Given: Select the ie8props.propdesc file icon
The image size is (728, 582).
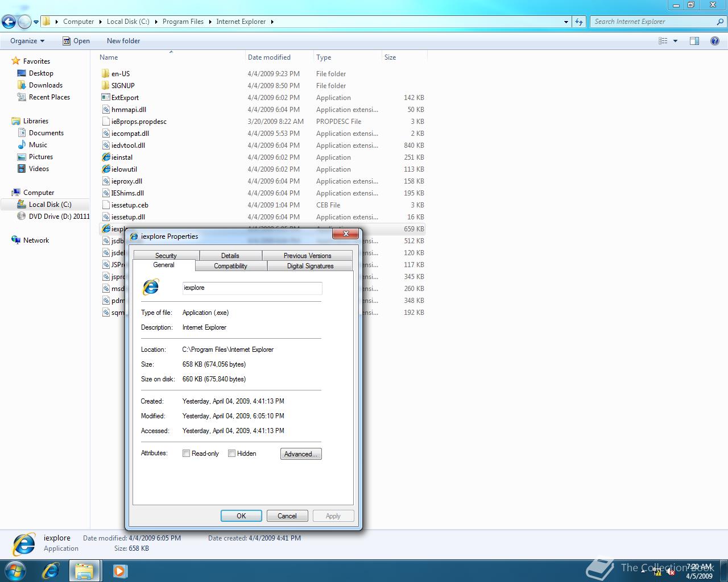Looking at the screenshot, I should [x=105, y=122].
